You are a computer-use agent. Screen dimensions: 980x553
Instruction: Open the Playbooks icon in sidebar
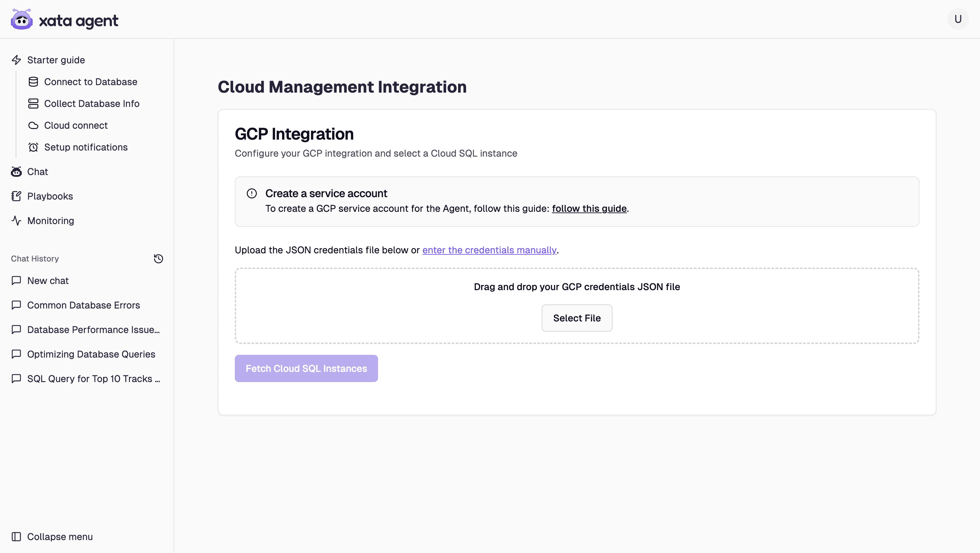pyautogui.click(x=16, y=196)
